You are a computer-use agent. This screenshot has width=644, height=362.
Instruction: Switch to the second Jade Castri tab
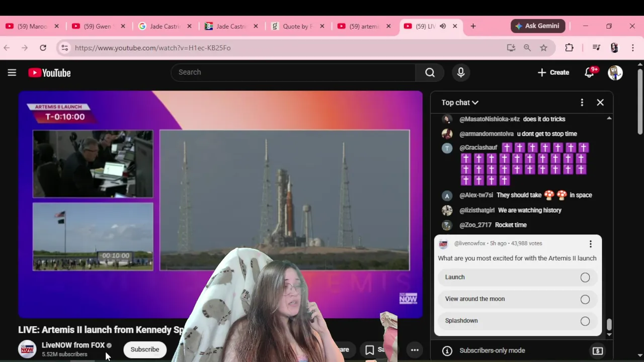click(x=231, y=26)
